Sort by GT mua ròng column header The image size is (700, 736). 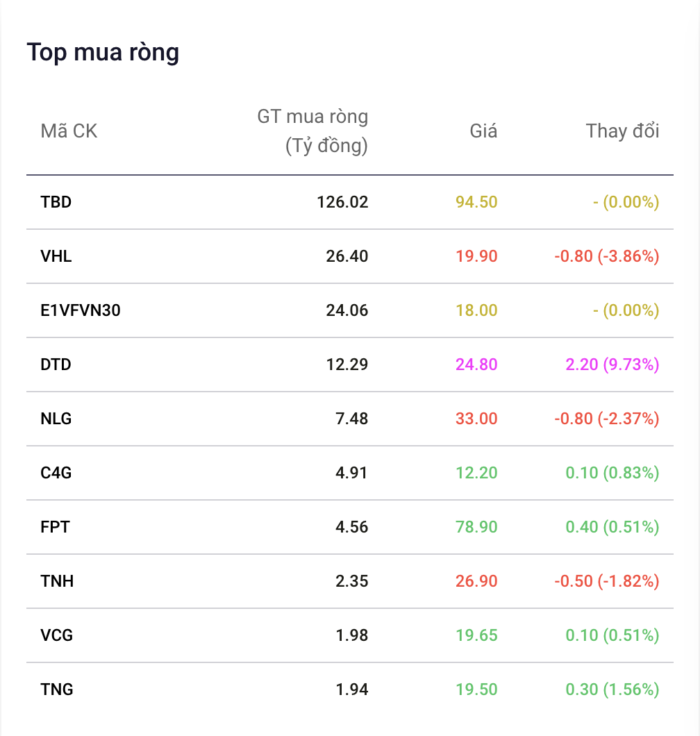pyautogui.click(x=312, y=131)
